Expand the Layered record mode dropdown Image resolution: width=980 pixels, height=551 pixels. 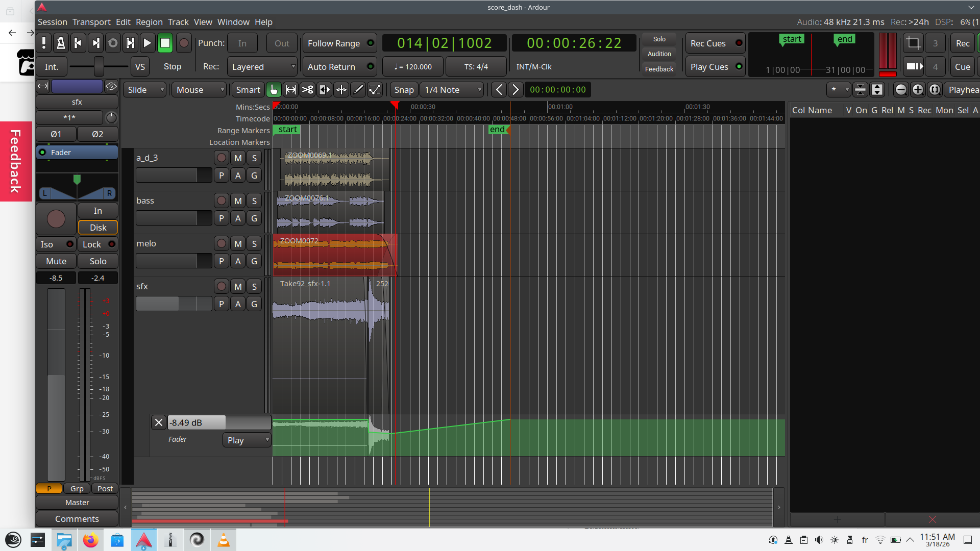[x=262, y=67]
